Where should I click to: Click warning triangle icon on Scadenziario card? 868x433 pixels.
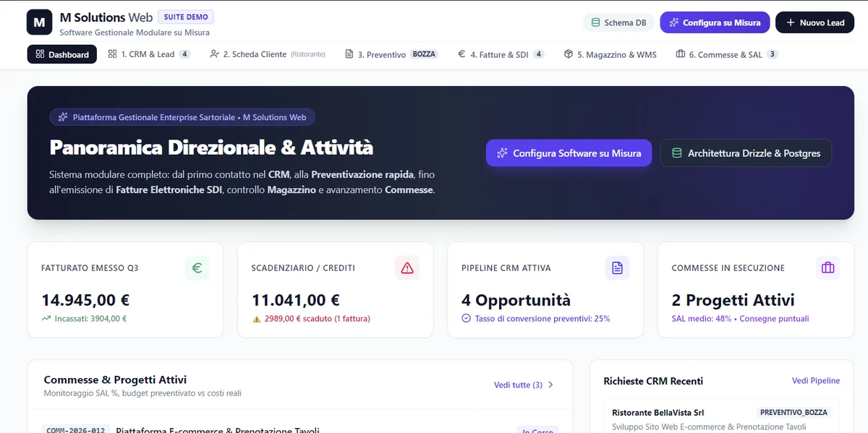(x=407, y=268)
